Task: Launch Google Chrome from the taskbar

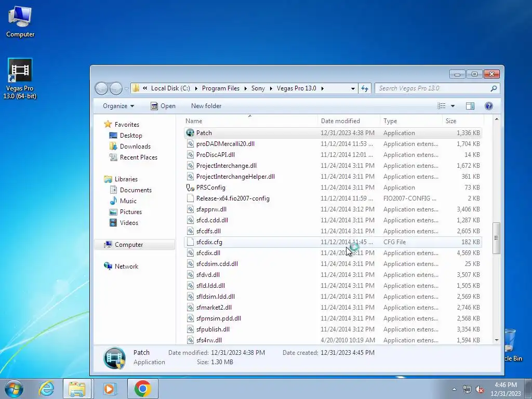Action: coord(142,389)
